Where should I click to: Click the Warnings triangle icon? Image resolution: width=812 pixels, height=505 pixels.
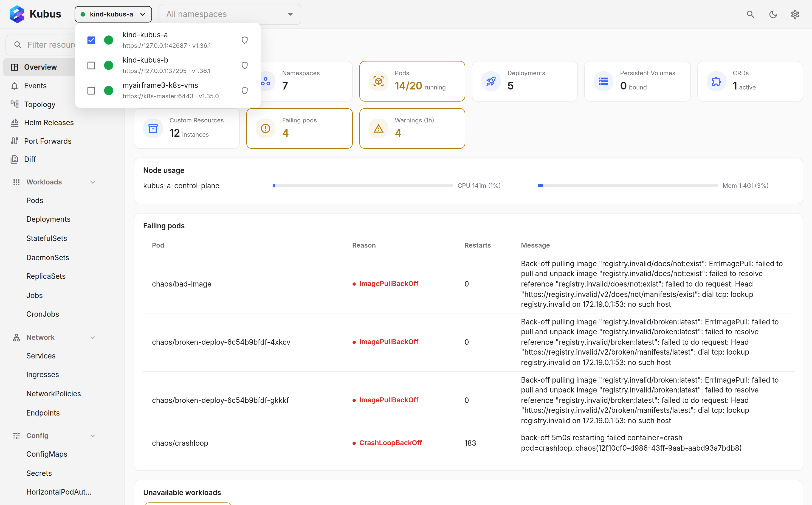(379, 128)
